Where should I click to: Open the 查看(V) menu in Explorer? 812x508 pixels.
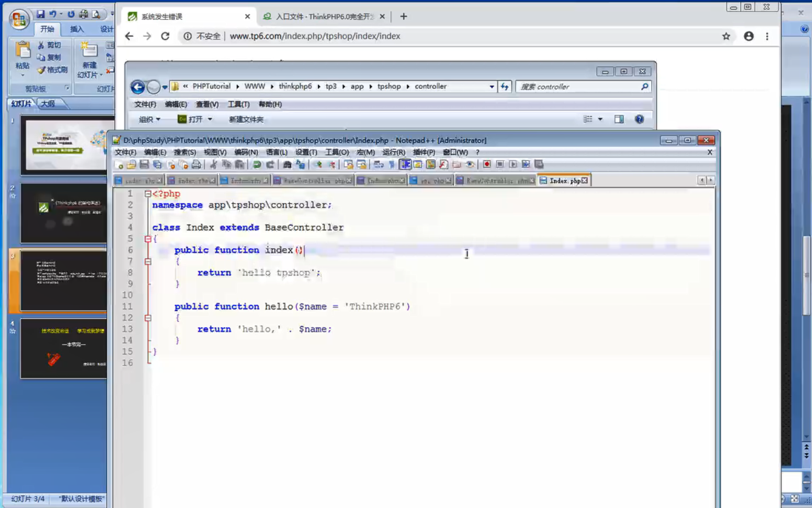(x=207, y=105)
